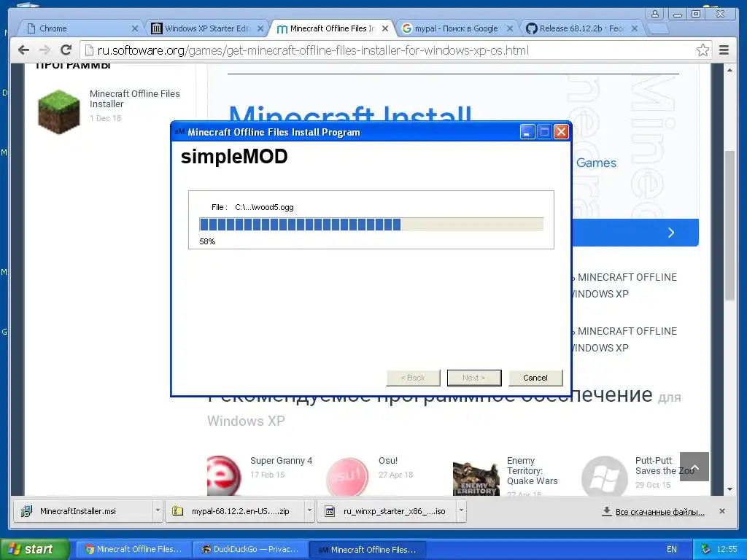Select the Minecraft Offline Files browser tab
Screen dimensions: 747x560
tap(332, 28)
